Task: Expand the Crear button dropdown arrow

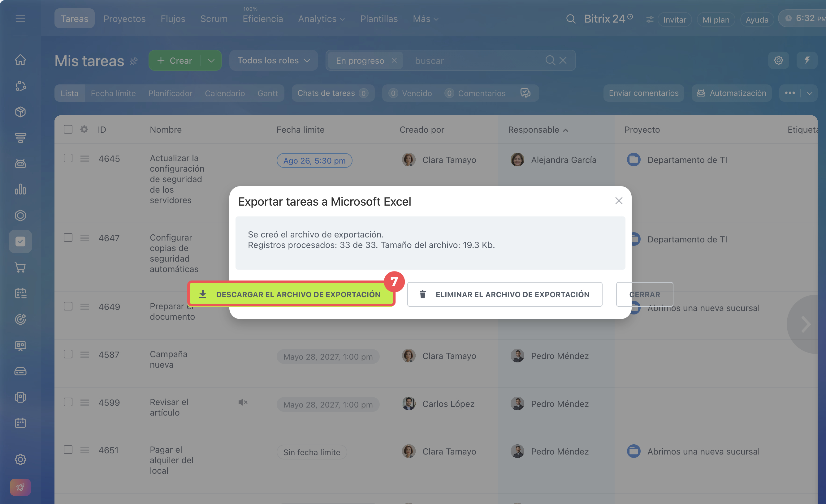Action: [x=211, y=60]
